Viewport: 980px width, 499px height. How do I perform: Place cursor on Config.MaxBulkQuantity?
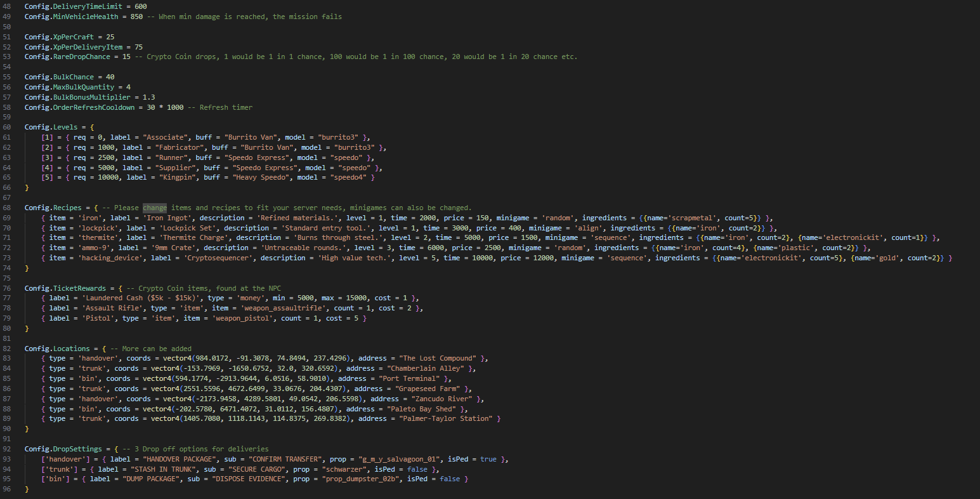(x=70, y=87)
